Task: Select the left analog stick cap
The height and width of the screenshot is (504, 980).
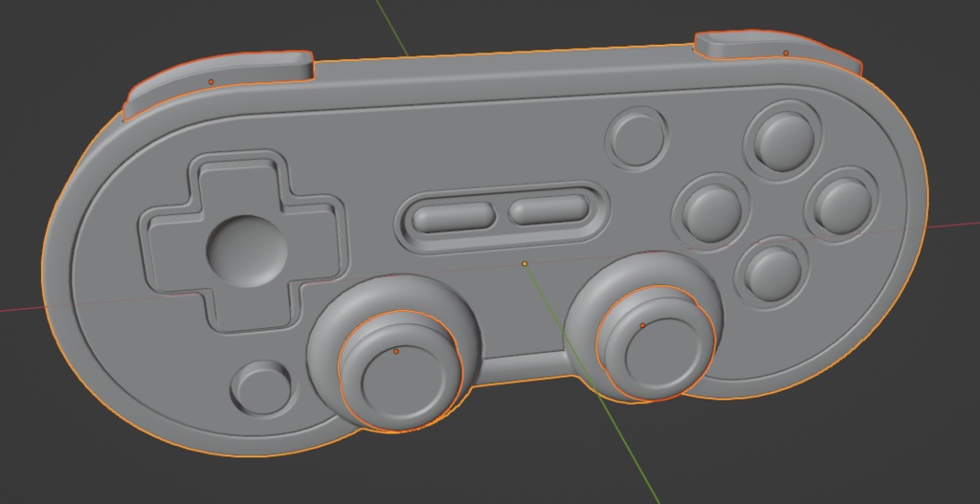Action: [x=400, y=373]
